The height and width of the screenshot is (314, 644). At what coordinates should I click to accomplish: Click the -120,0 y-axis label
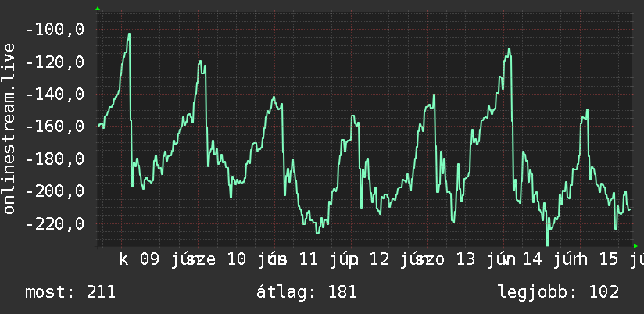pos(55,62)
